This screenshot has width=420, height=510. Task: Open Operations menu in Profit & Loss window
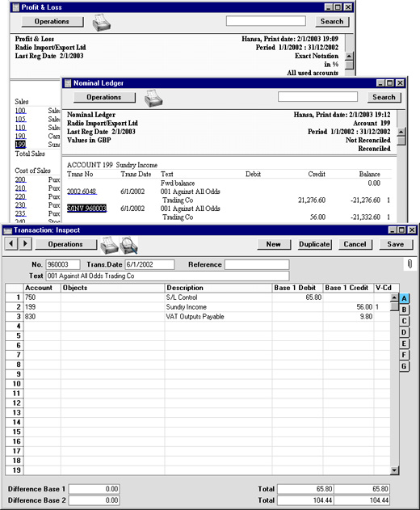point(52,22)
